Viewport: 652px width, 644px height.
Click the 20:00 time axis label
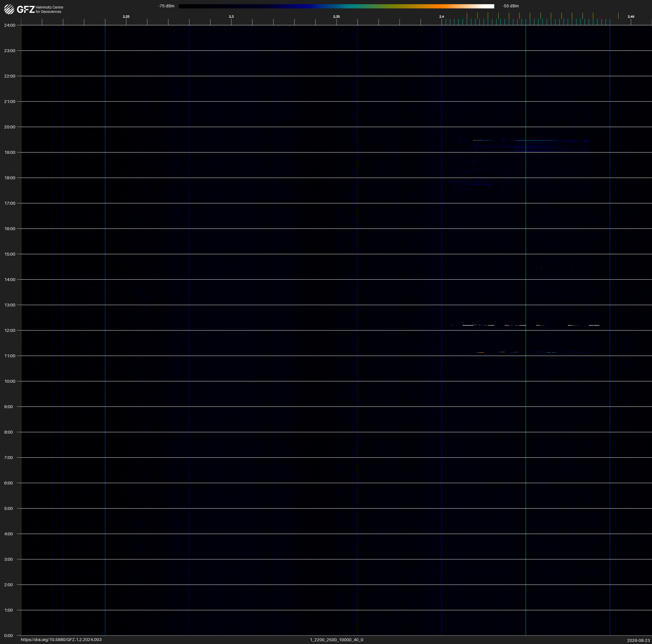(x=10, y=127)
